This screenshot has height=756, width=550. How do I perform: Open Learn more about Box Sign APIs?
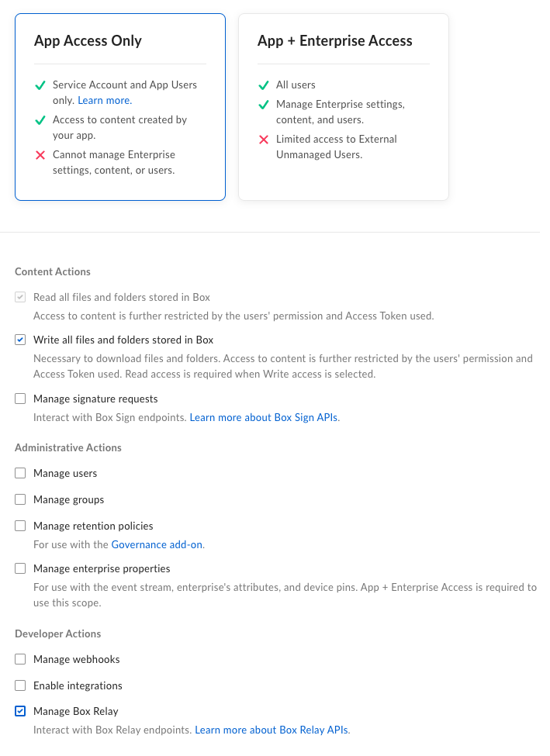pos(265,417)
